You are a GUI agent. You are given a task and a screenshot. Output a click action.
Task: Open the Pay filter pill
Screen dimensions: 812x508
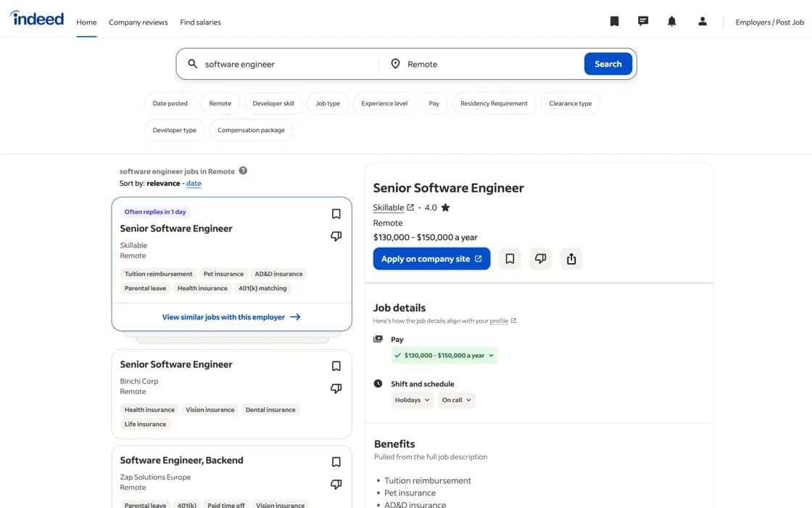[434, 103]
